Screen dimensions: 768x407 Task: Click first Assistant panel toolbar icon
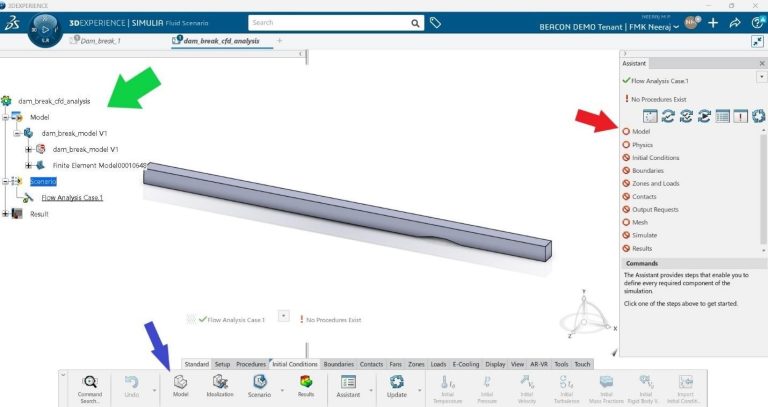pos(650,117)
